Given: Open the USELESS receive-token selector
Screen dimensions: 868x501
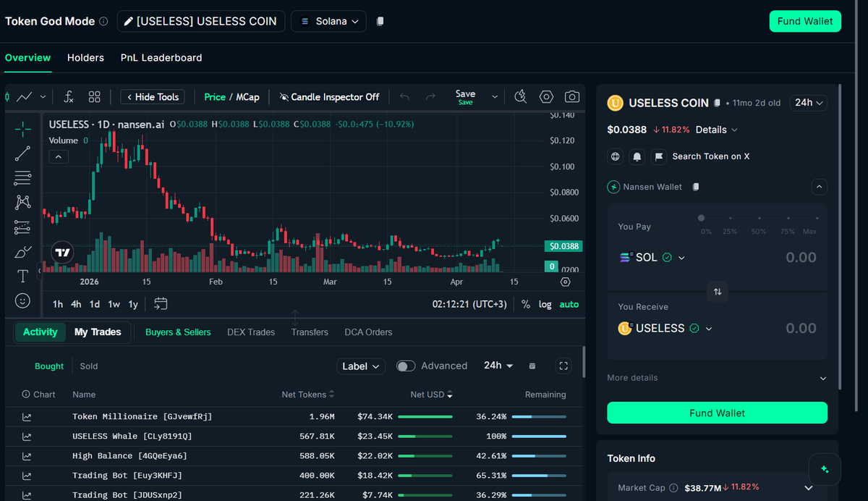Looking at the screenshot, I should (x=665, y=329).
